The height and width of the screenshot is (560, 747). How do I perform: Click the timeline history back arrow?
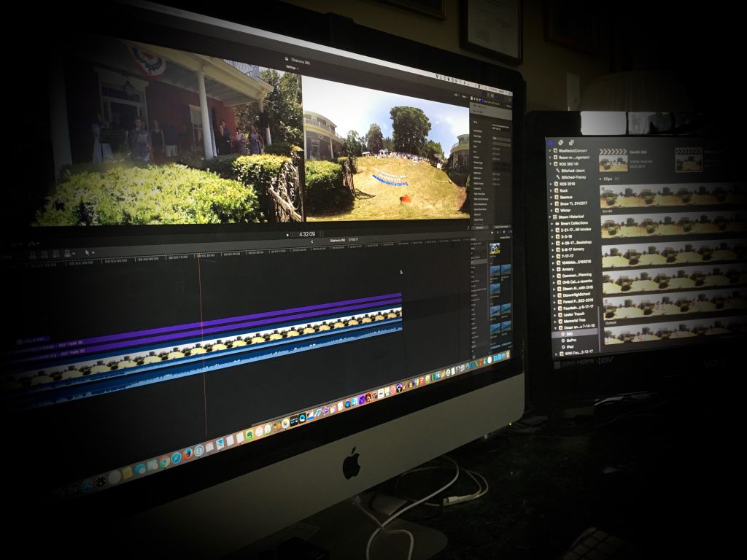pos(312,242)
